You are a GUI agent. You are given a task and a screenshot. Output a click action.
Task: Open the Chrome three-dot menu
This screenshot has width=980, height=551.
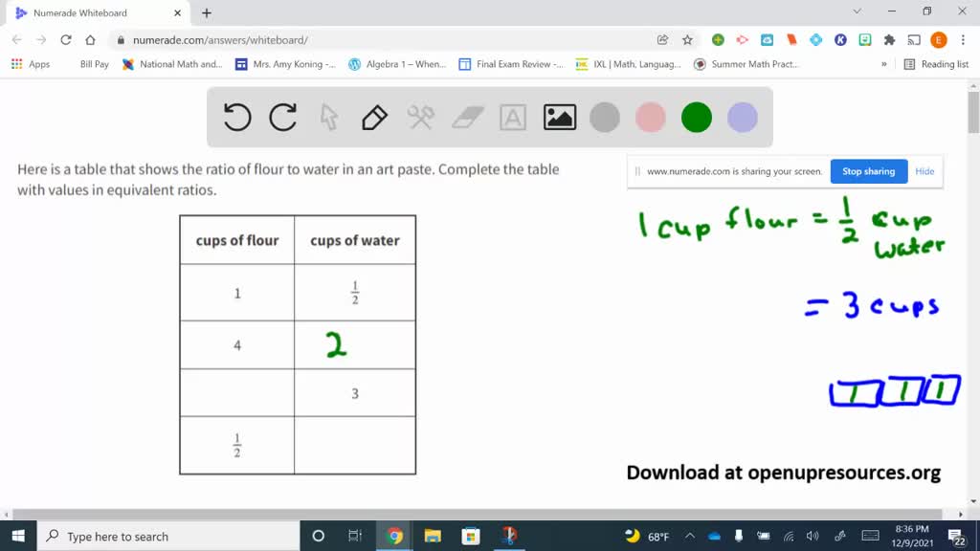[963, 40]
